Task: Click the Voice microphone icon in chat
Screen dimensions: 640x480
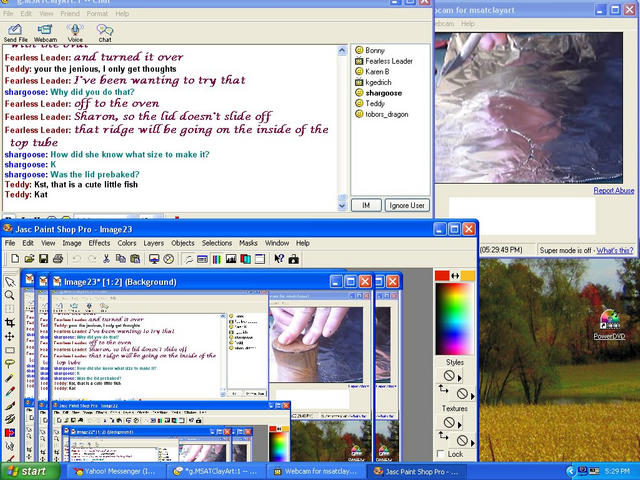Action: click(75, 33)
